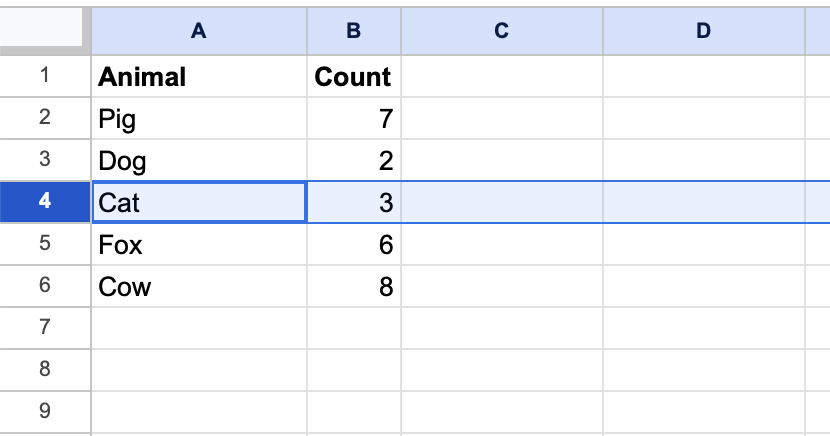The height and width of the screenshot is (436, 830).
Task: Click the highlighted row 4 header
Action: [x=45, y=202]
